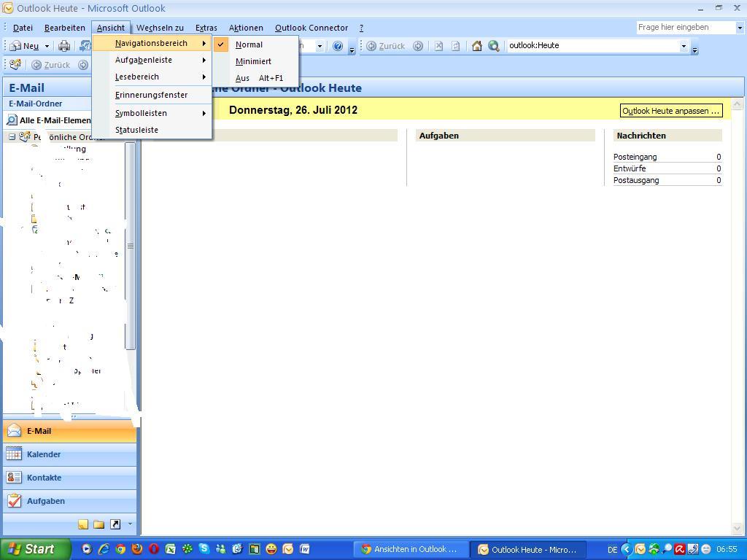Collapse the Persönliche Ordner tree node

(x=12, y=137)
